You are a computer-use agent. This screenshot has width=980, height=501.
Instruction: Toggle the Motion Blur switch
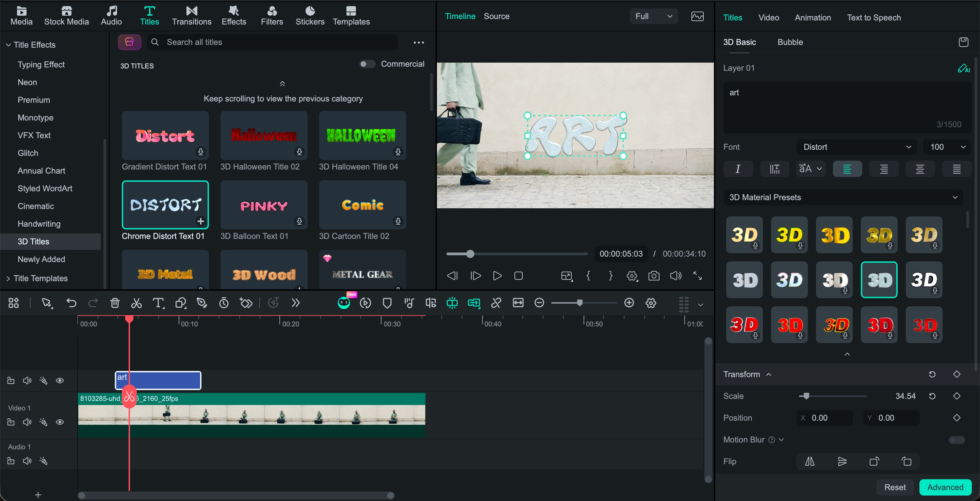coord(957,440)
